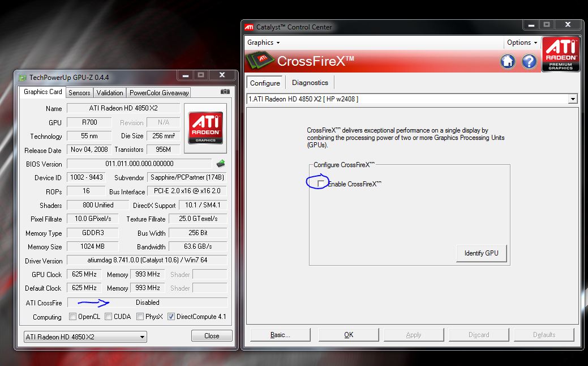
Task: Click the Catalyst home icon
Action: point(508,61)
